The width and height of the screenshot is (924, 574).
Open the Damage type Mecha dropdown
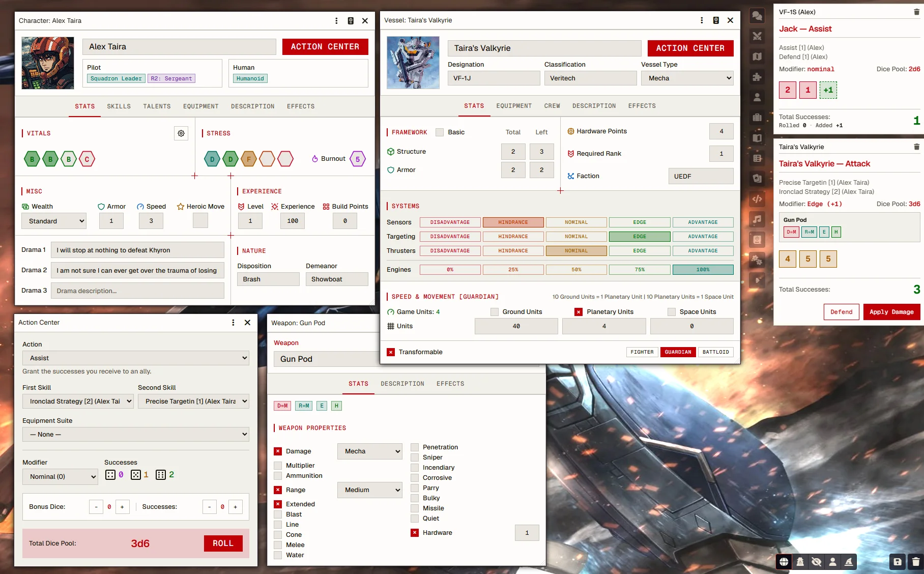coord(370,451)
